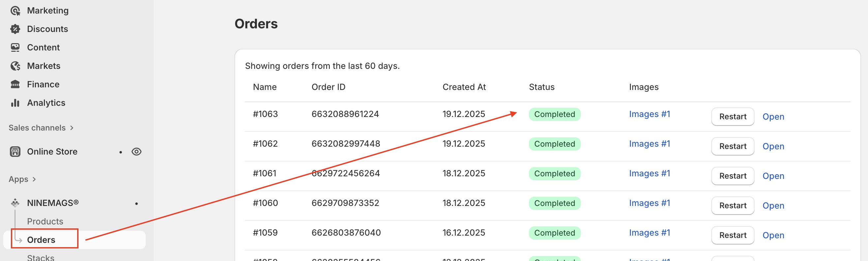Click the Markets globe icon
868x261 pixels.
pyautogui.click(x=15, y=66)
